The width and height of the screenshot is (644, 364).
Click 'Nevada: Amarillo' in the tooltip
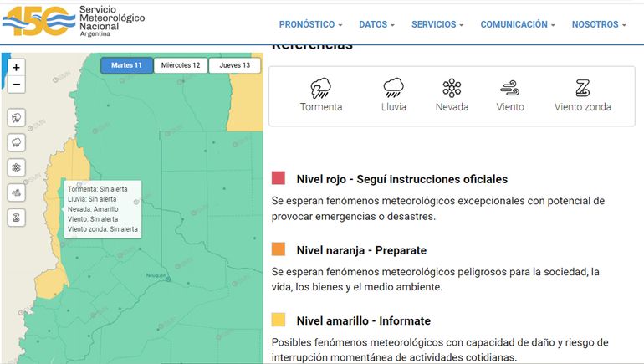[x=93, y=209]
